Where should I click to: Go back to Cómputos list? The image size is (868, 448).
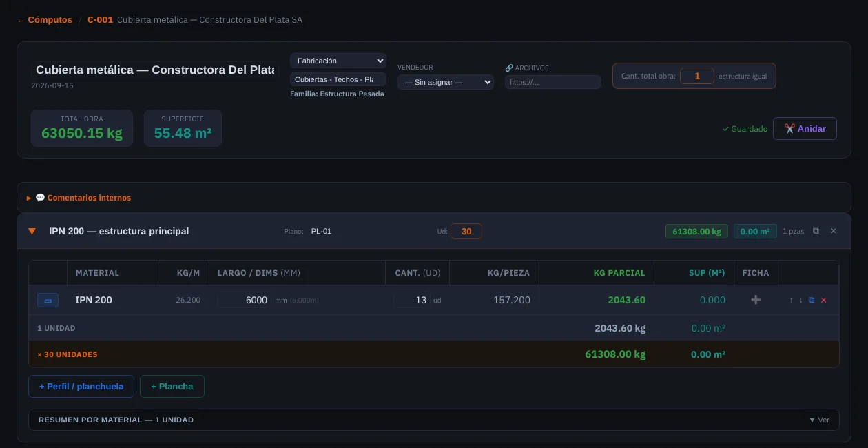pos(45,20)
